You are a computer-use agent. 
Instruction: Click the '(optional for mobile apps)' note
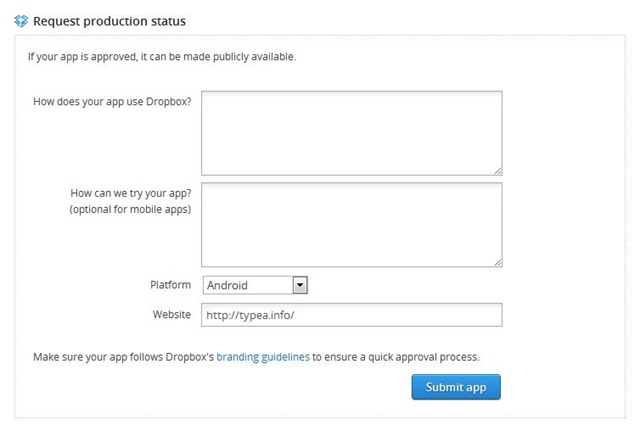[x=130, y=209]
